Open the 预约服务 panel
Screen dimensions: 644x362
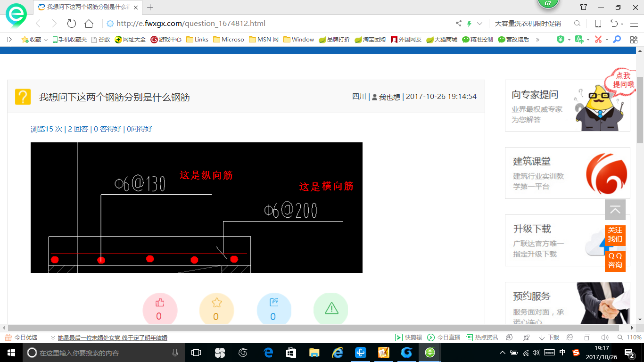click(x=568, y=303)
